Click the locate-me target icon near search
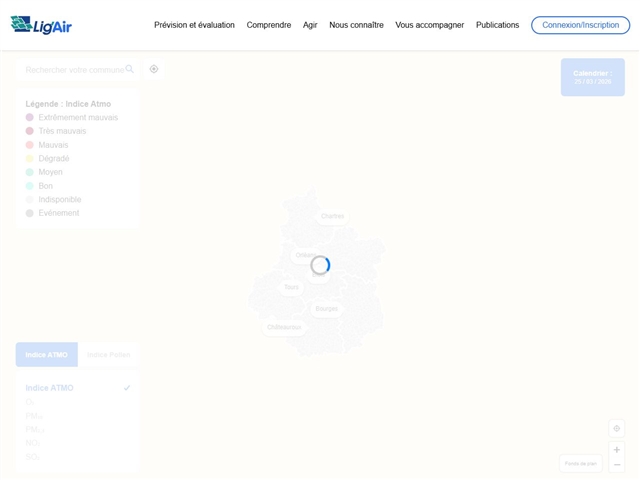Screen dimensions: 640x480 (x=154, y=69)
